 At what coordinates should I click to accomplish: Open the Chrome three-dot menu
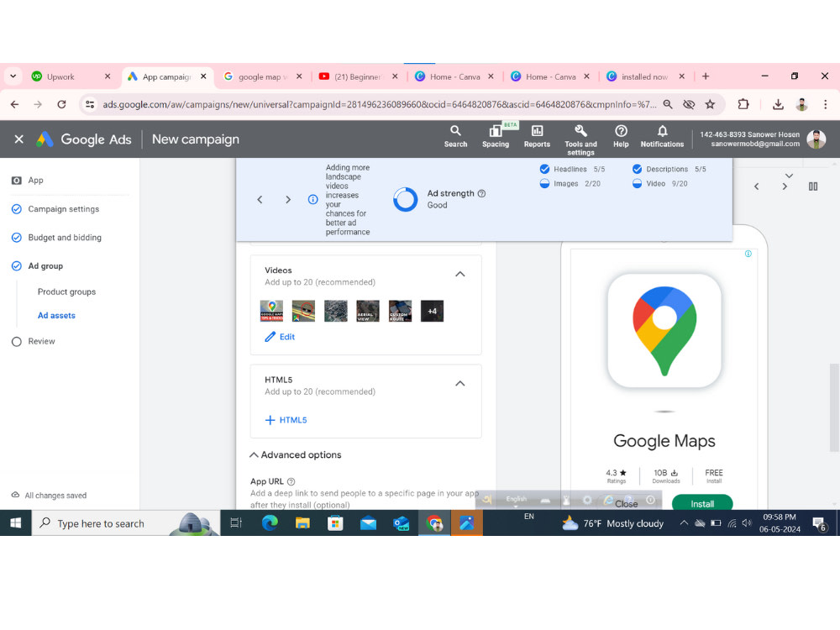825,104
